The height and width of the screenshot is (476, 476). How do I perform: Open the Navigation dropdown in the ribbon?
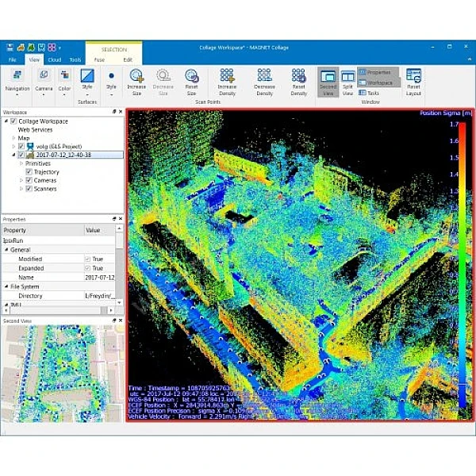(17, 87)
